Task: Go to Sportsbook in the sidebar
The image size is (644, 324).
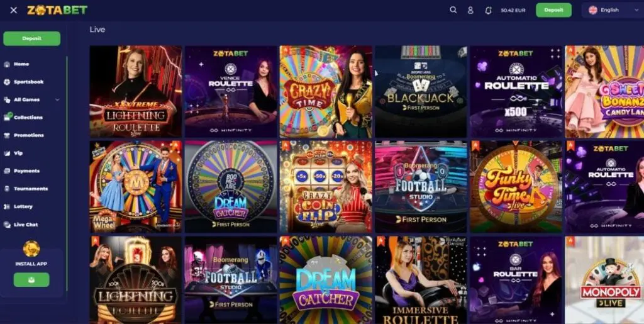Action: tap(28, 82)
